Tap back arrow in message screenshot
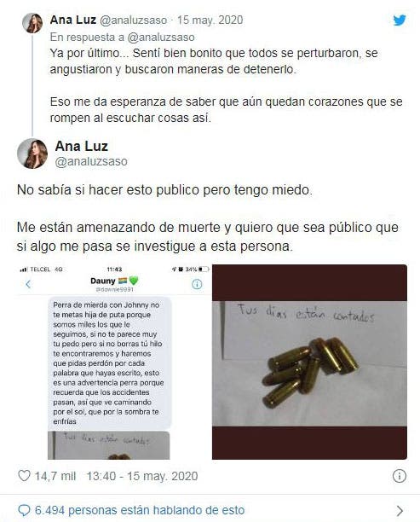The image size is (420, 522). pyautogui.click(x=28, y=284)
